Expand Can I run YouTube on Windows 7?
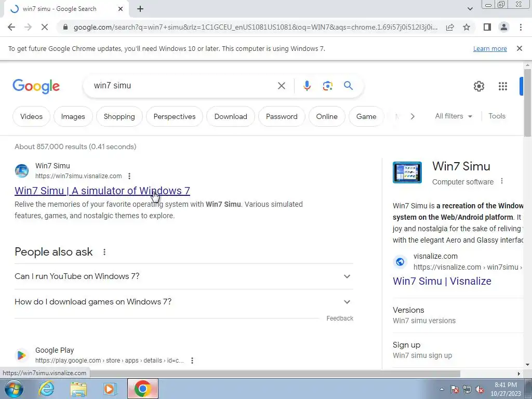This screenshot has width=532, height=399. point(184,276)
